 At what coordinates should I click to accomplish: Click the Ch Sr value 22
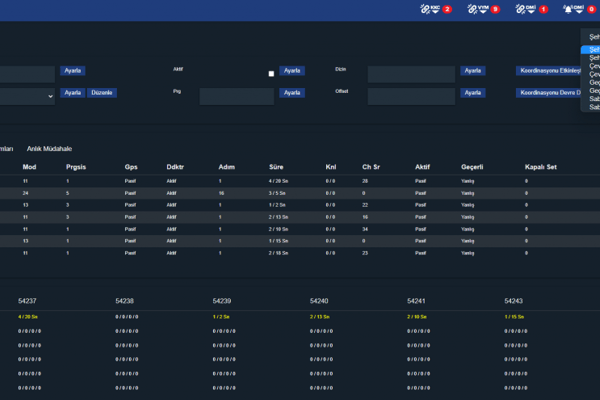(365, 205)
